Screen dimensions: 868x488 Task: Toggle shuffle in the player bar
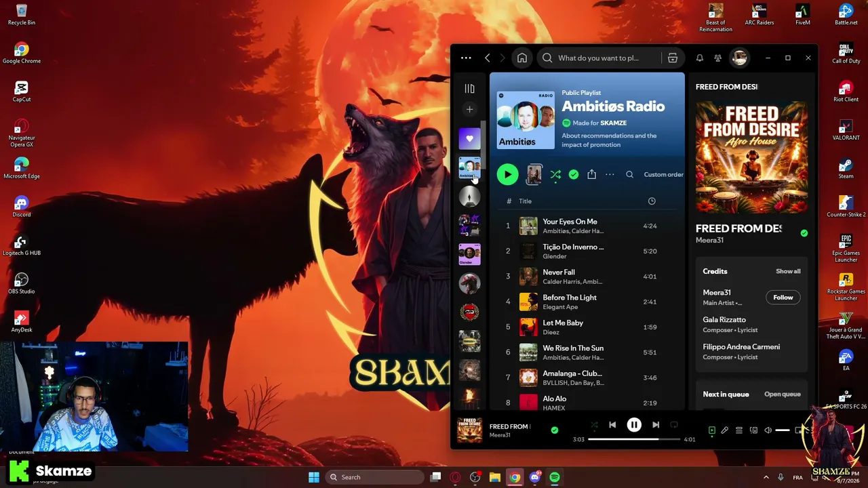click(594, 425)
